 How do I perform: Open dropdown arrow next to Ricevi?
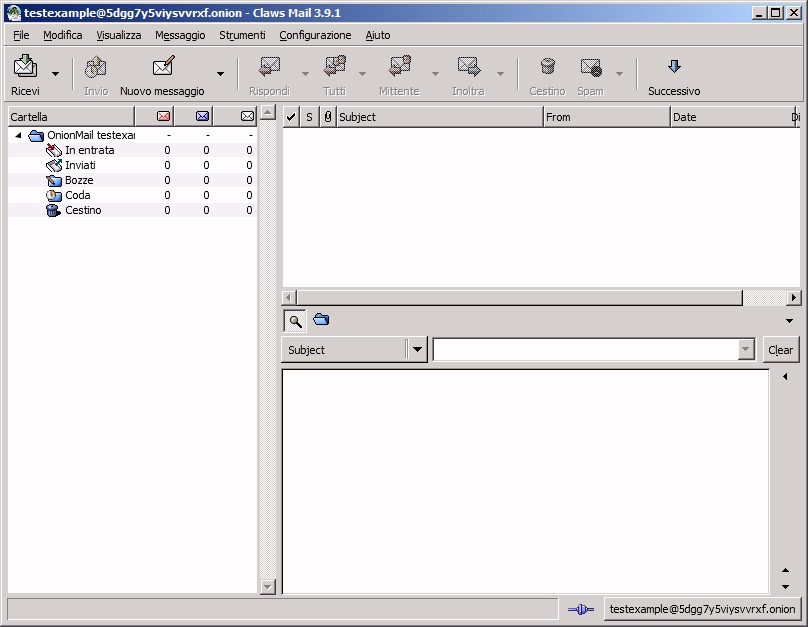(55, 74)
